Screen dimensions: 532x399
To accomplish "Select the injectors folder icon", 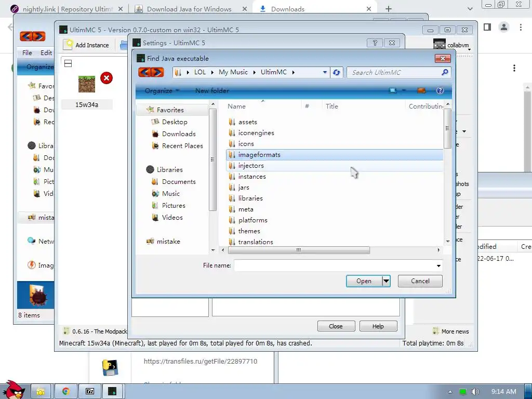I will pos(232,166).
